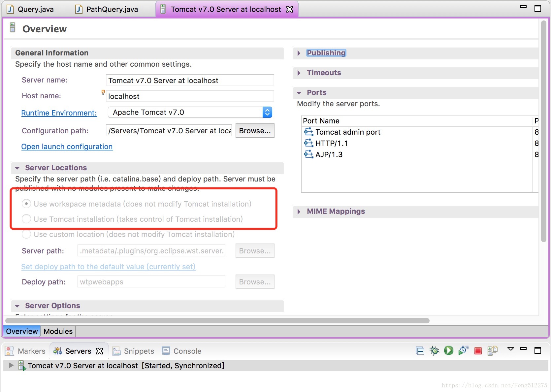
Task: Select Use custom location radio button
Action: 26,234
